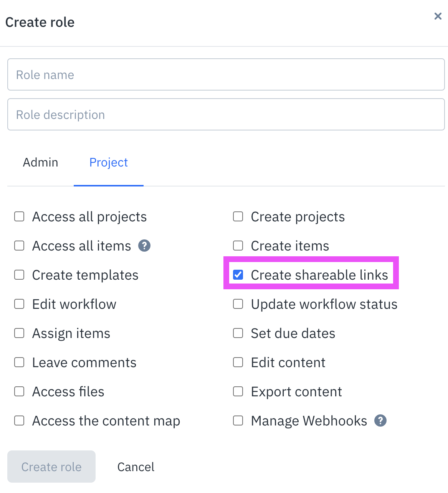448x493 pixels.
Task: Select the Project tab
Action: click(x=109, y=162)
